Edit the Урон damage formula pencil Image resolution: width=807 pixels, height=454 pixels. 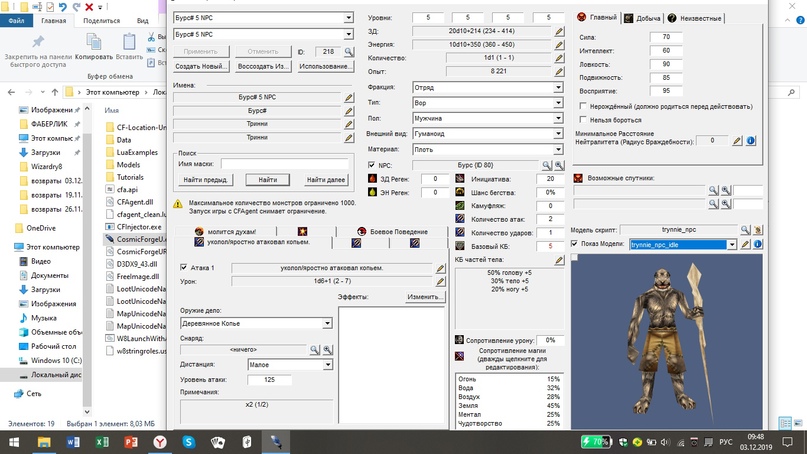click(441, 282)
